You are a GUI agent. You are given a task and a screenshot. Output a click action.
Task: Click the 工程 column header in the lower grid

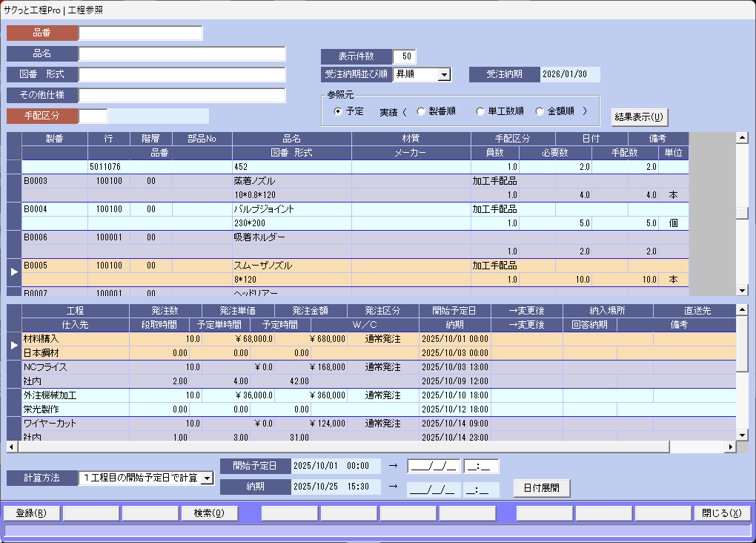coord(75,311)
